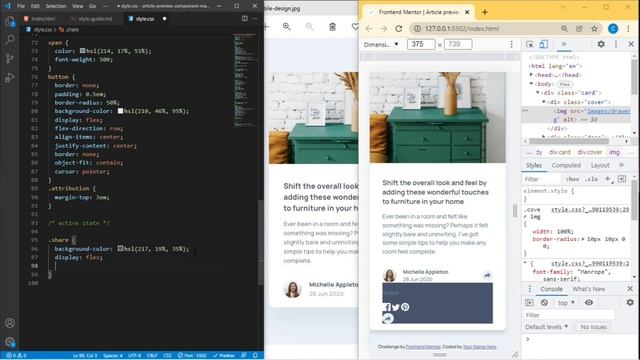
Task: Show more DevTools panels chevron
Action: click(x=564, y=44)
